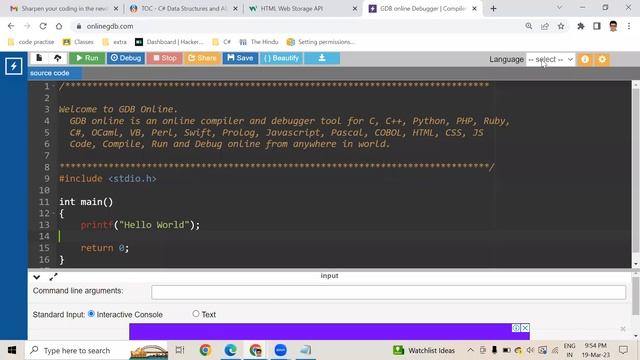Click the Share button
Screen dimensions: 640x360
(202, 58)
